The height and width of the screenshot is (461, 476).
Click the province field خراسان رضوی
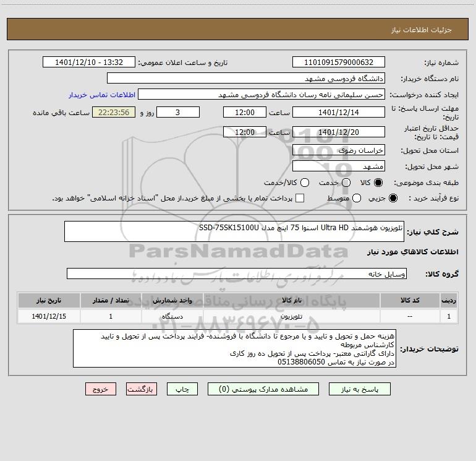point(339,150)
